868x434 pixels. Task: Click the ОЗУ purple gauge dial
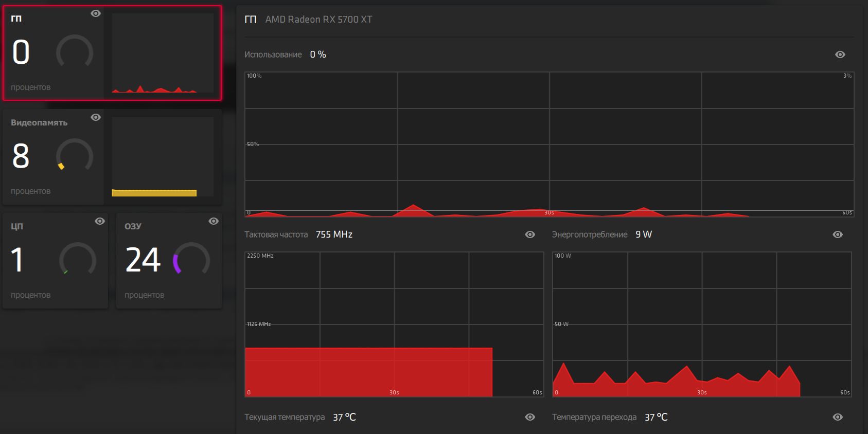191,259
